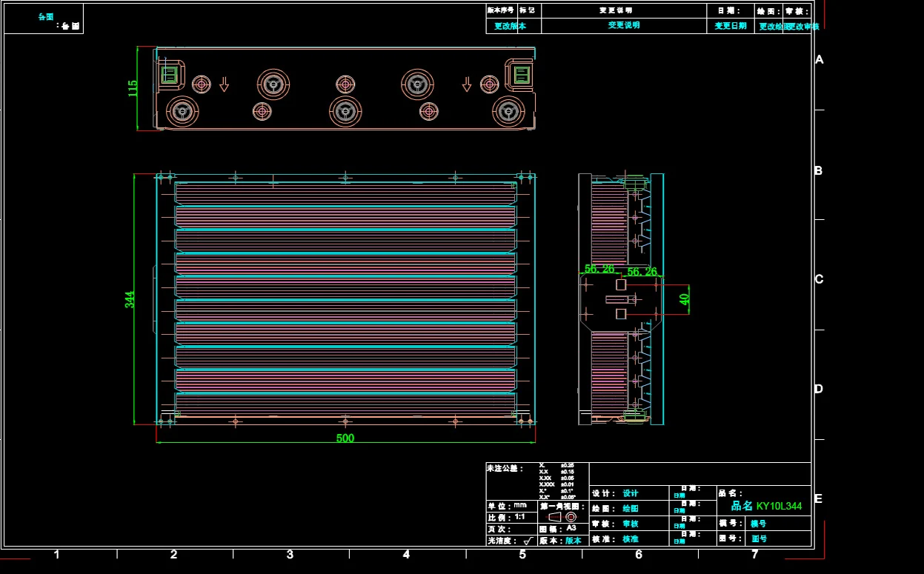Select the cyan 版本 version field
This screenshot has width=924, height=574.
click(574, 541)
